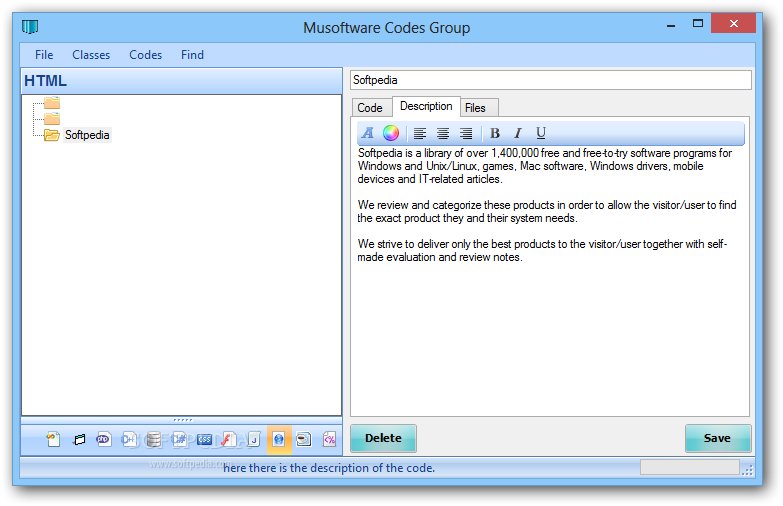Viewport: 783px width, 506px height.
Task: Align description text left
Action: (420, 133)
